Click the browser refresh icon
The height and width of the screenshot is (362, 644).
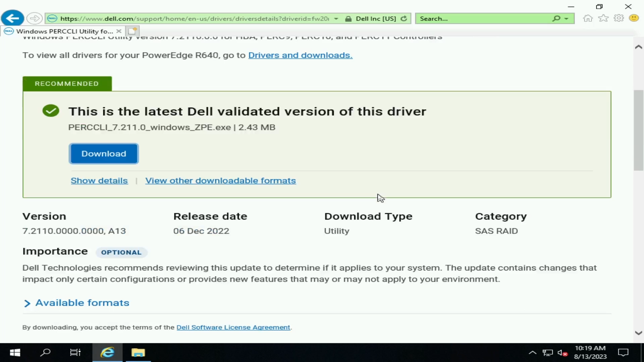pos(404,18)
